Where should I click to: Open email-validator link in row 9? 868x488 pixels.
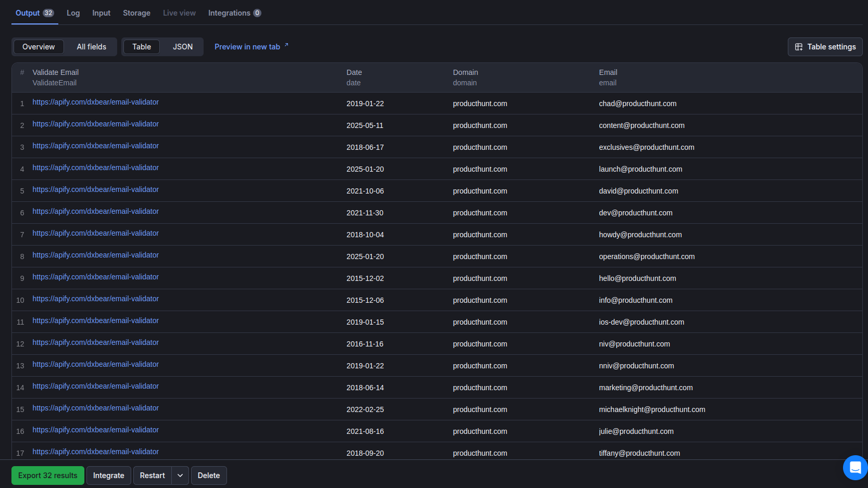pyautogui.click(x=96, y=277)
